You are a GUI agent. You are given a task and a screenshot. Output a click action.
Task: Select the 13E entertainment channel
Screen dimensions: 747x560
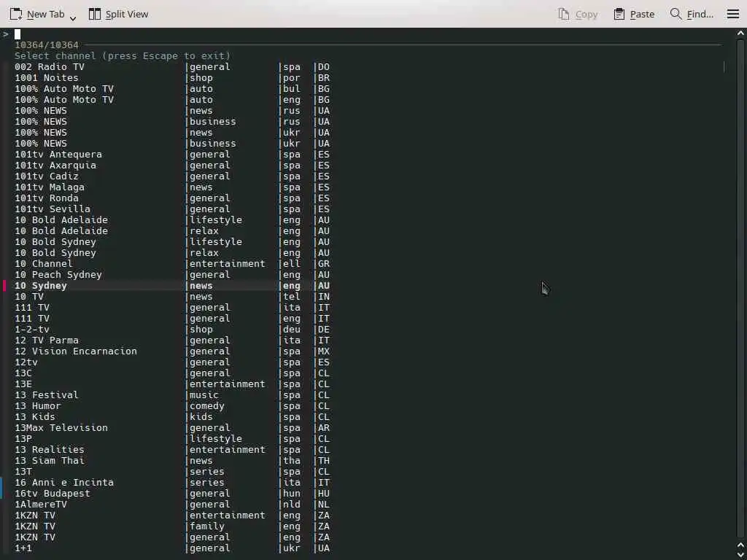click(172, 384)
